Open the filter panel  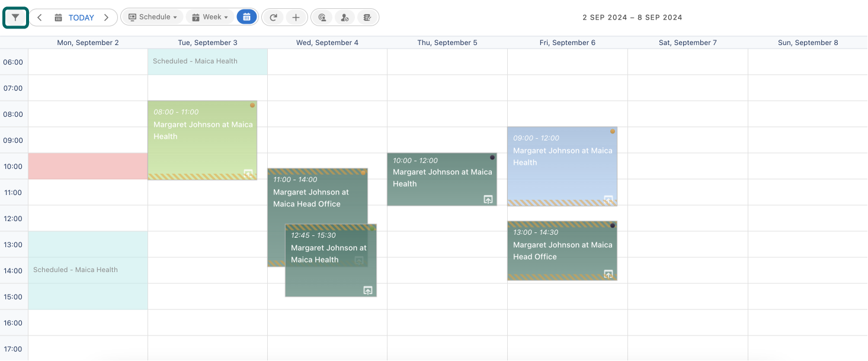tap(15, 18)
